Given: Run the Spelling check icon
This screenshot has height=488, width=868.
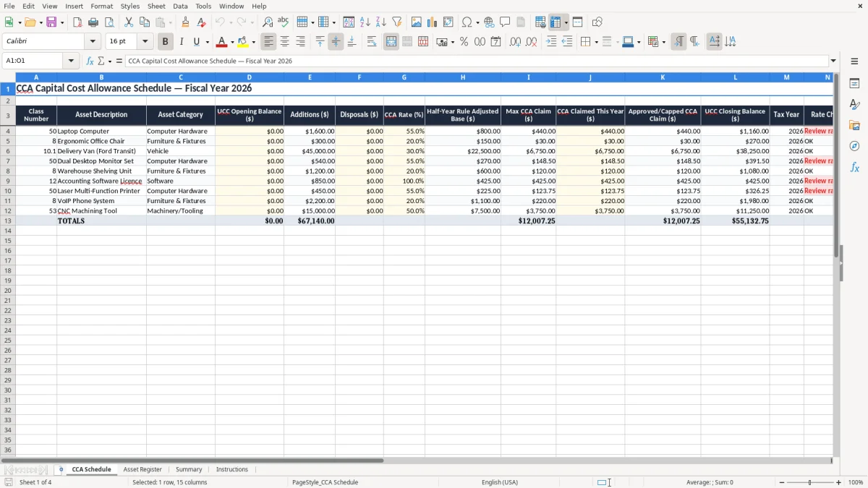Looking at the screenshot, I should pos(284,22).
